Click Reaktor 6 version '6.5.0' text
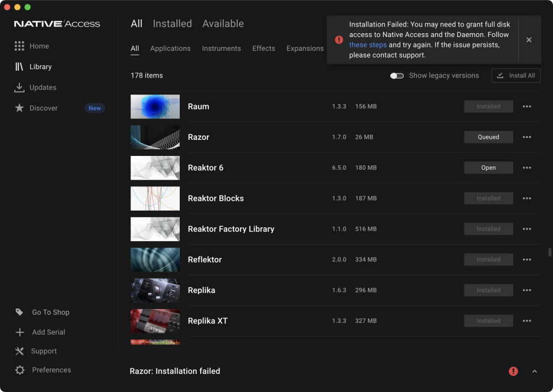The height and width of the screenshot is (392, 553). click(x=339, y=168)
